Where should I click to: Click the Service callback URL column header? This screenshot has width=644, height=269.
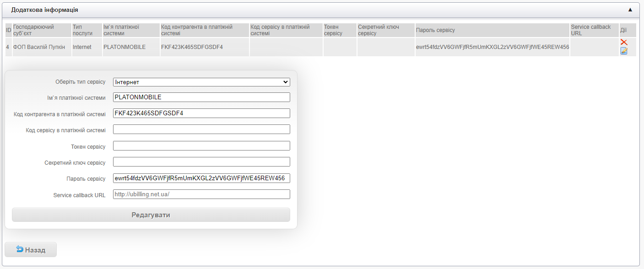(590, 30)
